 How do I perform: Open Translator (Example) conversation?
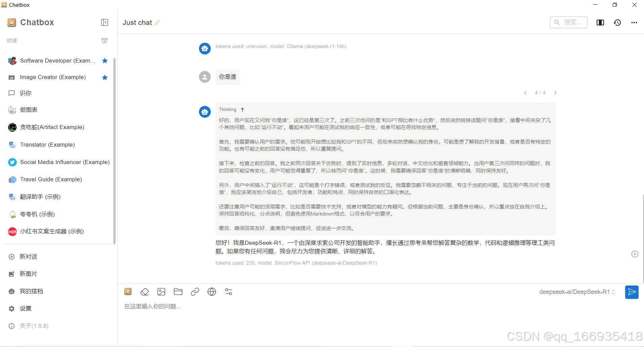(58, 145)
